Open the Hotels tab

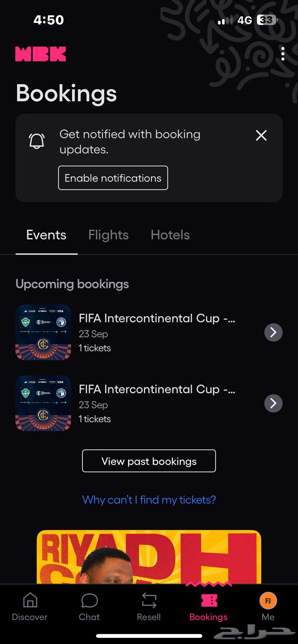tap(170, 235)
